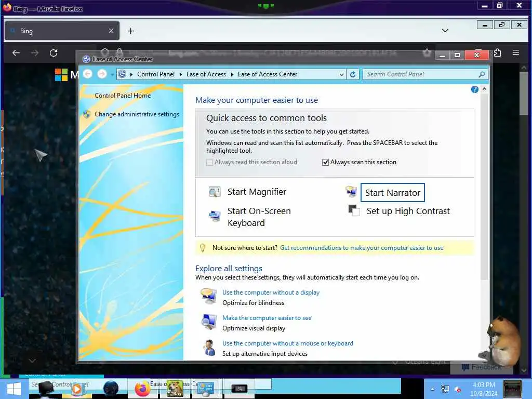Click the network icon in system tray
This screenshot has height=399, width=532.
tap(445, 389)
